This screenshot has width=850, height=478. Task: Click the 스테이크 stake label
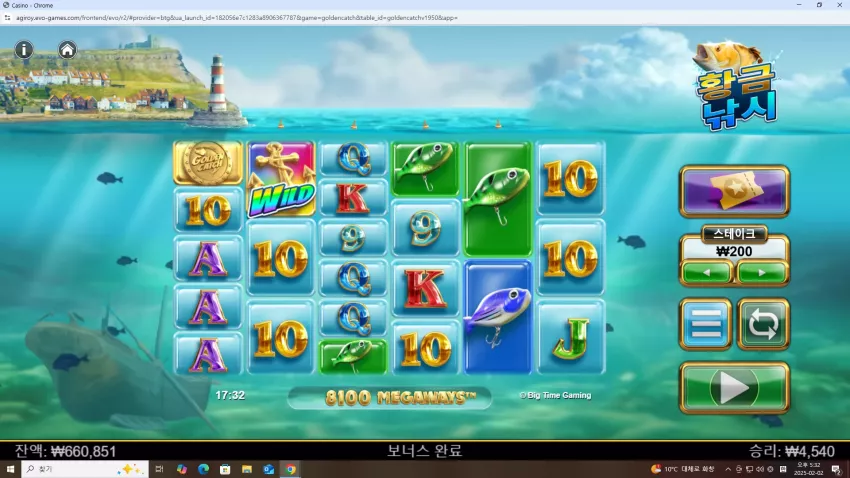[734, 234]
